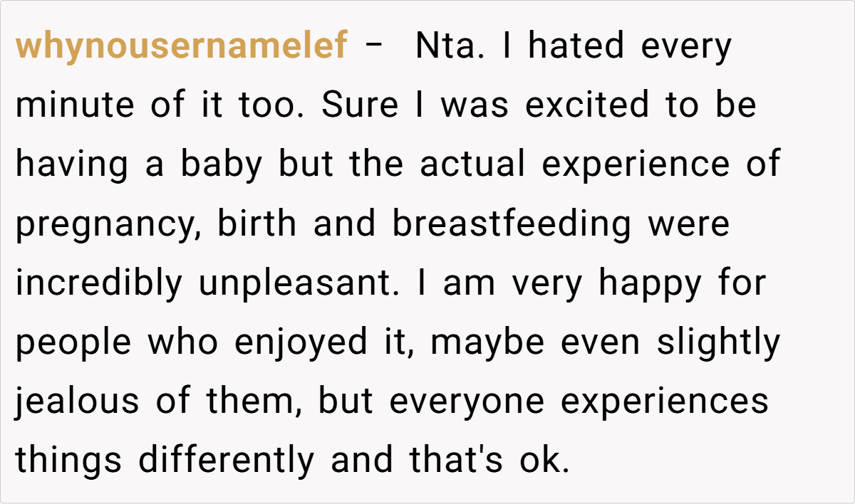Click the dash separator after the username
The image size is (855, 504).
point(373,47)
